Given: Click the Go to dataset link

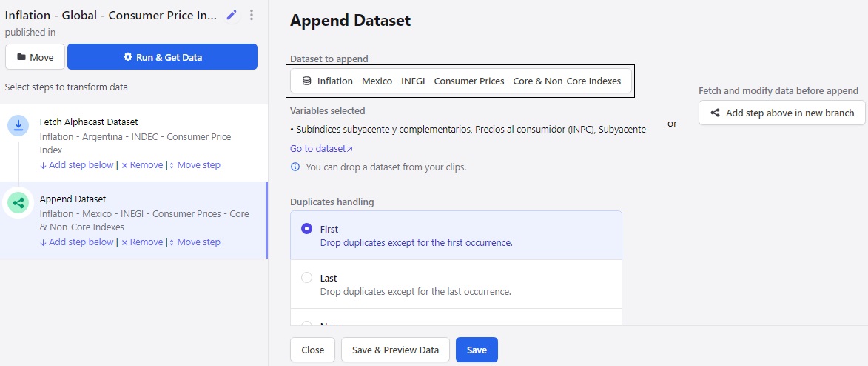Looking at the screenshot, I should [322, 149].
